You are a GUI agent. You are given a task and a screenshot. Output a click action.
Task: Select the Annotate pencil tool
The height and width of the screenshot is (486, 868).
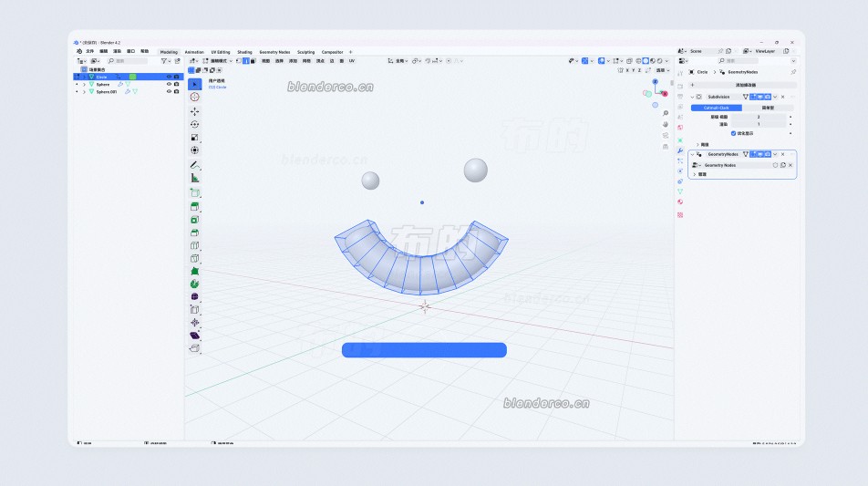[195, 165]
